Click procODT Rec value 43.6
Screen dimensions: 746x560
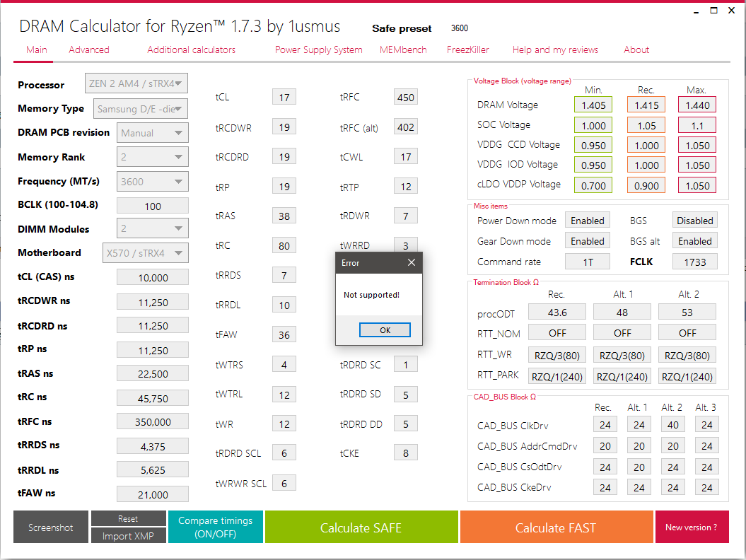[557, 312]
